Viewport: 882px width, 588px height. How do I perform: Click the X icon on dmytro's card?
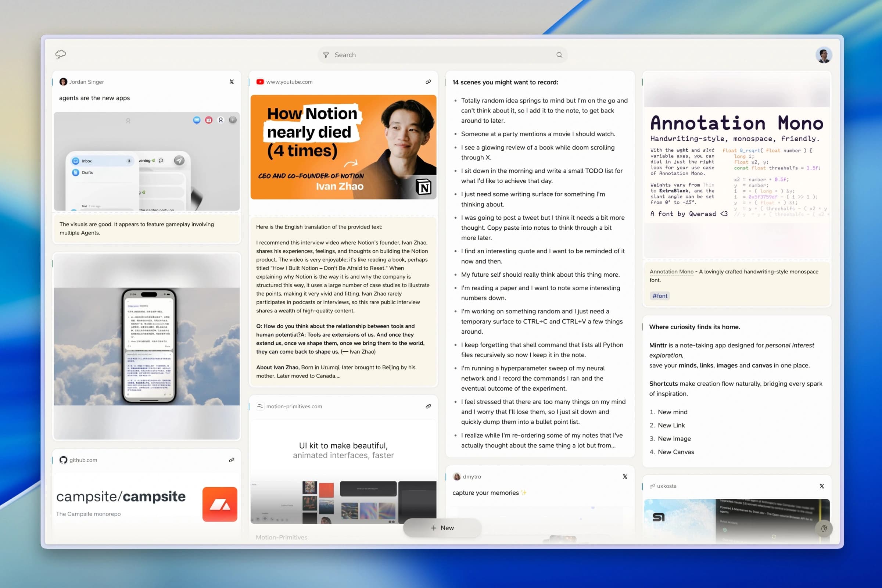pyautogui.click(x=625, y=476)
